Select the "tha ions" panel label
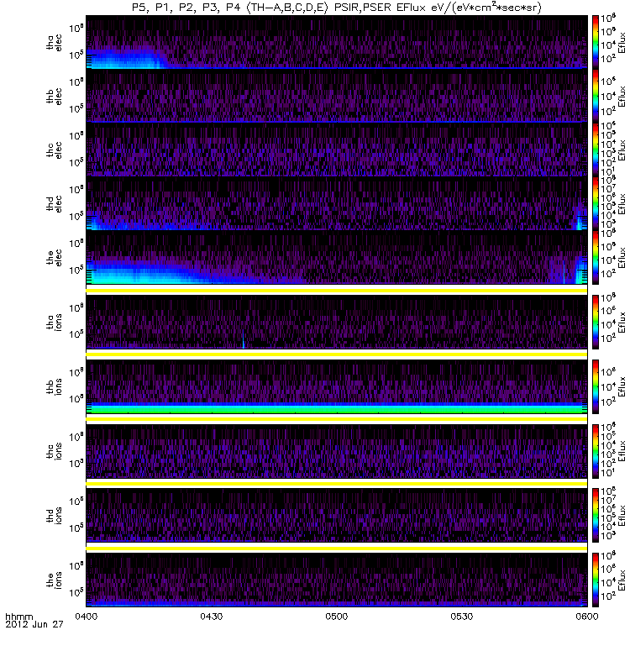 55,323
